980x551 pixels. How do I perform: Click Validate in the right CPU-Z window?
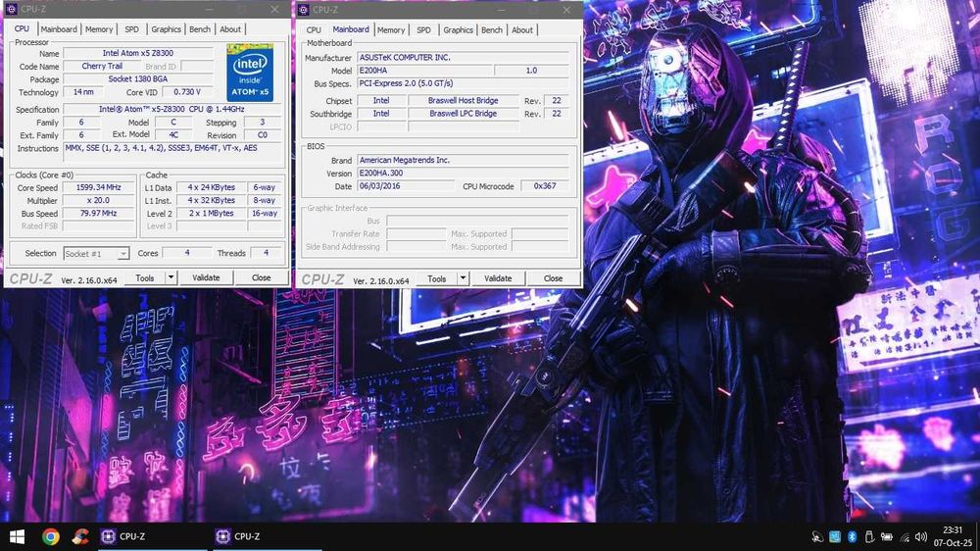coord(498,278)
